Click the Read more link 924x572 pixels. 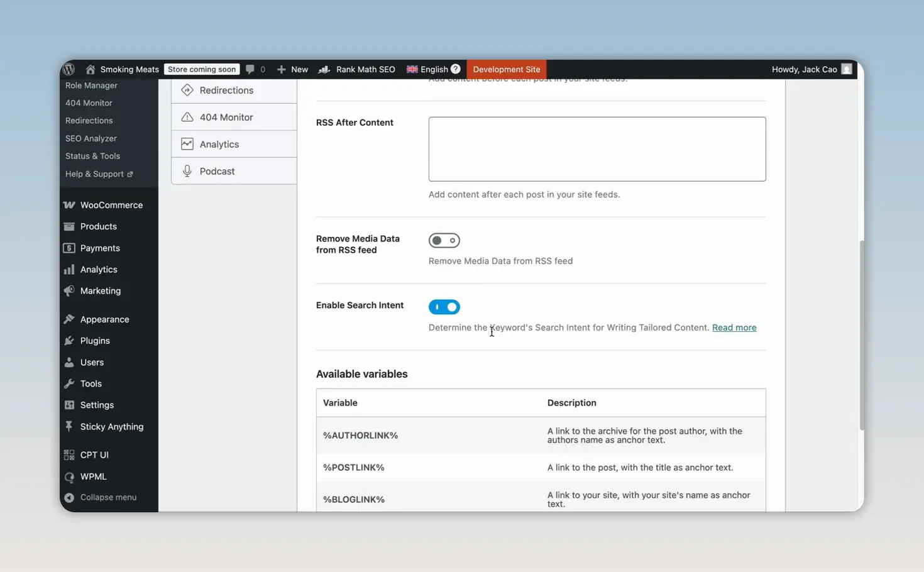tap(734, 327)
